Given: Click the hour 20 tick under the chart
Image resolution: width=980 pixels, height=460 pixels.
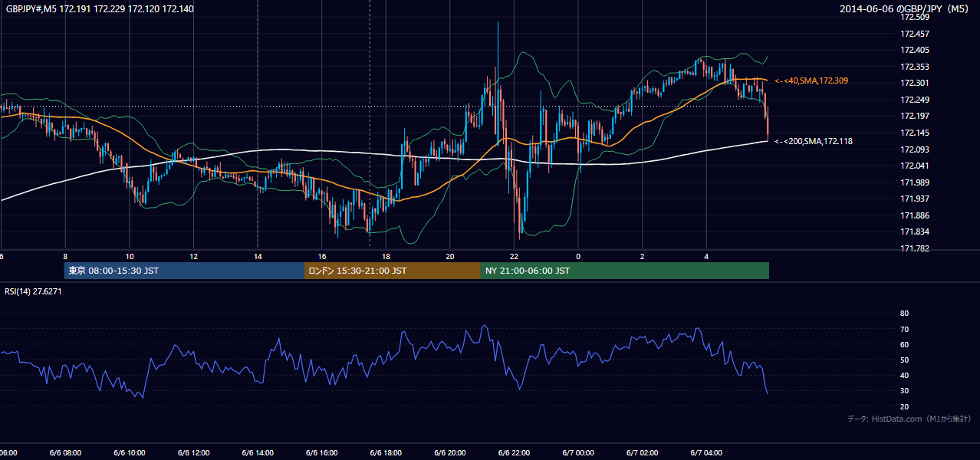Looking at the screenshot, I should point(450,256).
